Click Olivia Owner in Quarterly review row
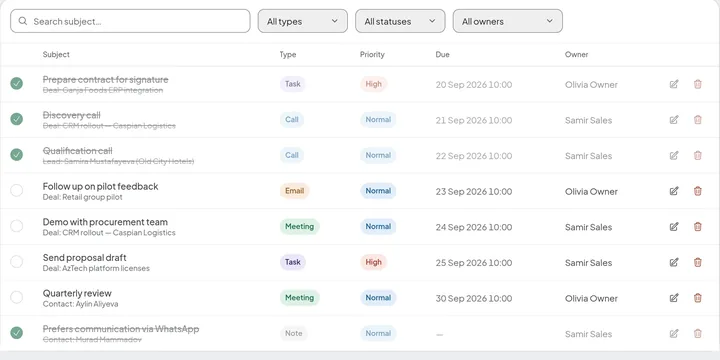 [591, 298]
